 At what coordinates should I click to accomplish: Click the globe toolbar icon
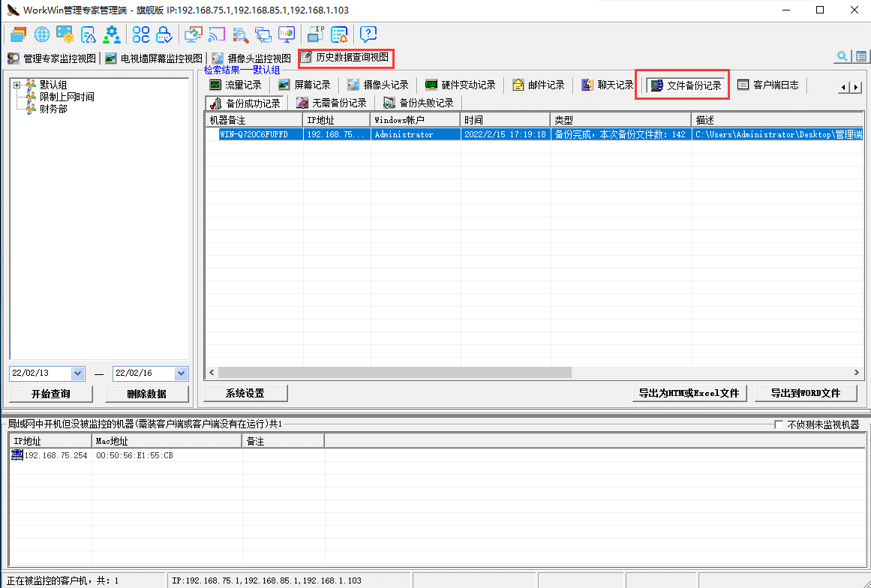click(42, 34)
